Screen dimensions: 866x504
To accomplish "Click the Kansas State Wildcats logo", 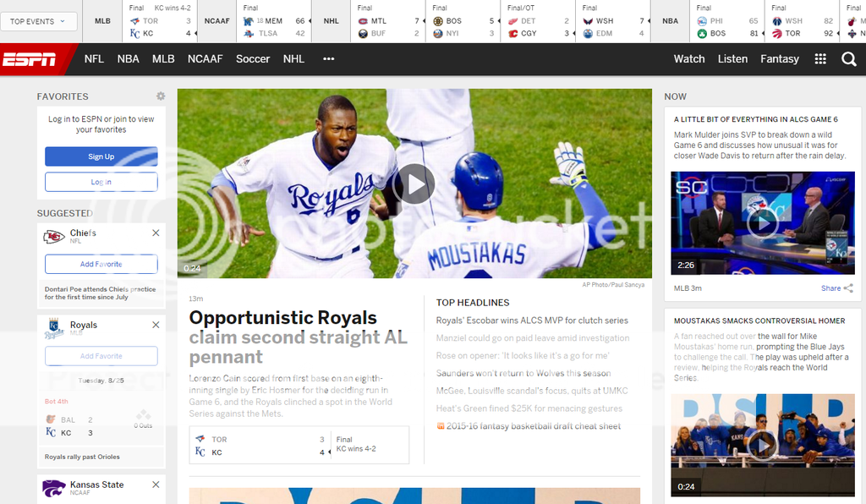I will [54, 488].
